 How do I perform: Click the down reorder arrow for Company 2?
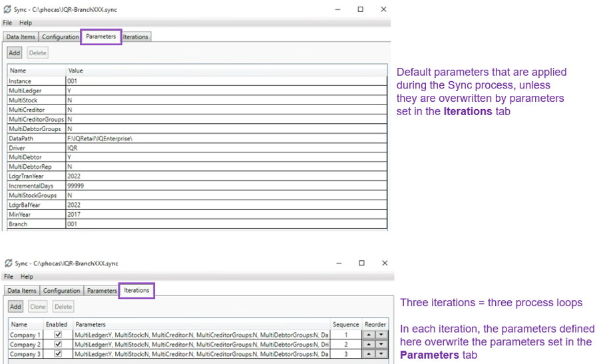click(x=381, y=345)
